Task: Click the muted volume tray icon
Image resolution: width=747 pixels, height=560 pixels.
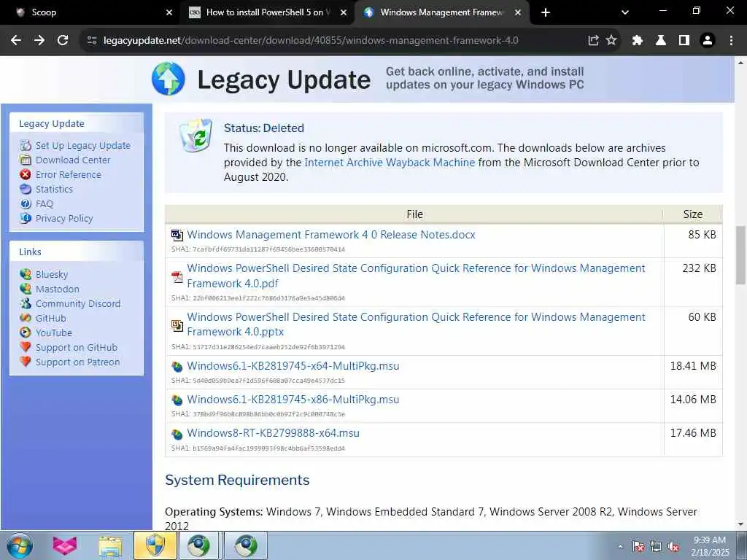Action: click(673, 547)
